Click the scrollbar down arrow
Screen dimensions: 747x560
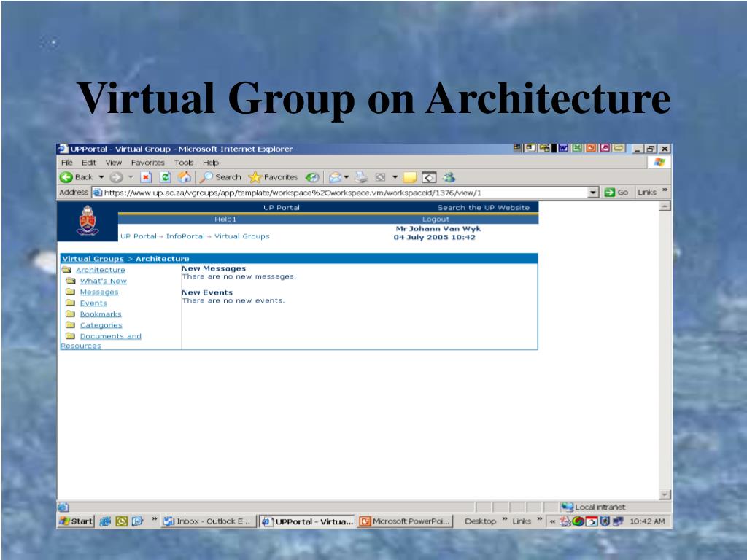[665, 494]
